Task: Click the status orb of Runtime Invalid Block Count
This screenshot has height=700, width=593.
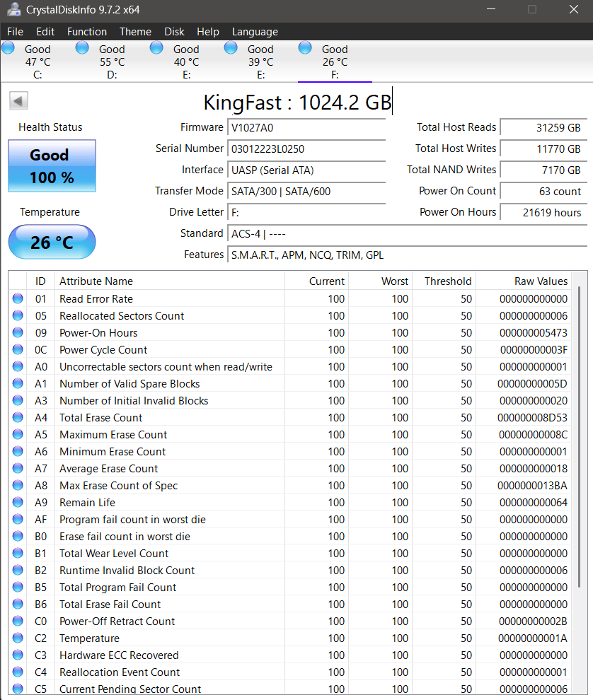Action: [x=18, y=570]
